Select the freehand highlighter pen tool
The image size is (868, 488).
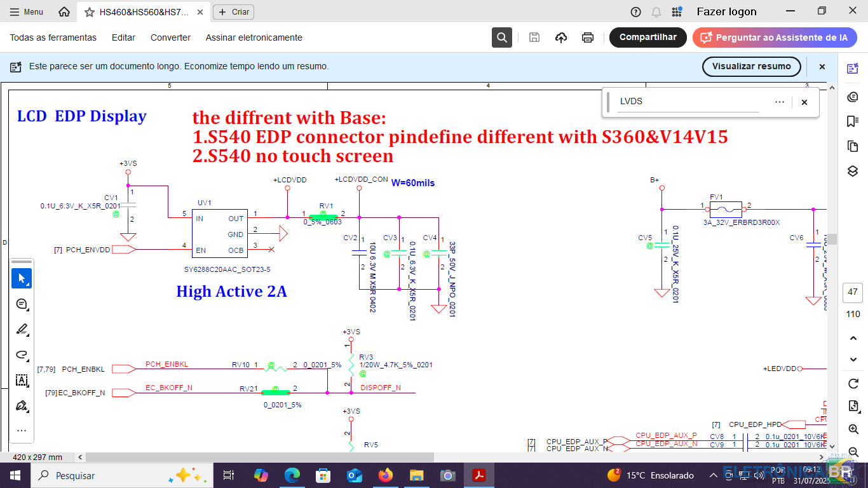(22, 329)
